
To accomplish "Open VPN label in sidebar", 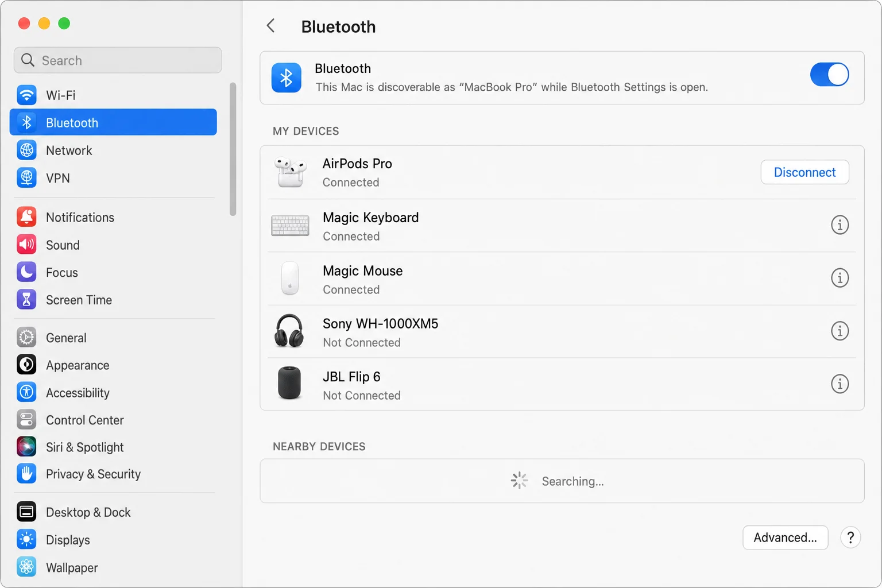I will 57,178.
